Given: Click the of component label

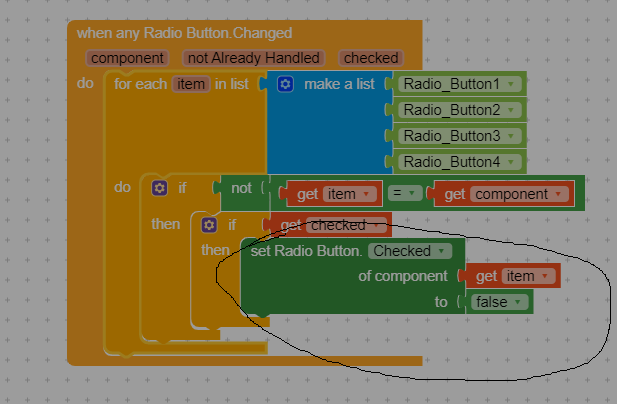Looking at the screenshot, I should pyautogui.click(x=403, y=276).
